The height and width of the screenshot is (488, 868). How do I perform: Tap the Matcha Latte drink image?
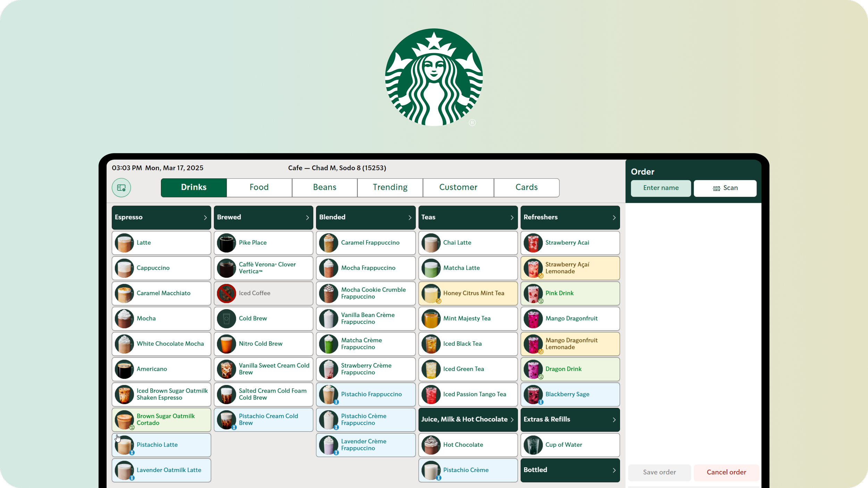click(x=431, y=268)
